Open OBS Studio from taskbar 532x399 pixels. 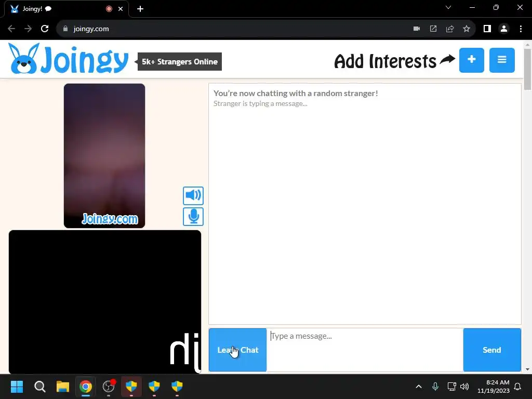tap(109, 387)
